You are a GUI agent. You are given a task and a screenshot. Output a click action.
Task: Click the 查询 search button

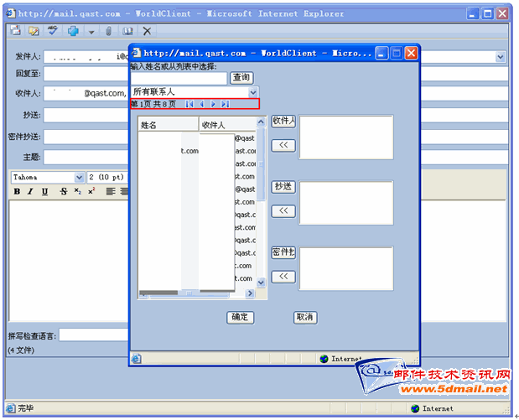[241, 78]
